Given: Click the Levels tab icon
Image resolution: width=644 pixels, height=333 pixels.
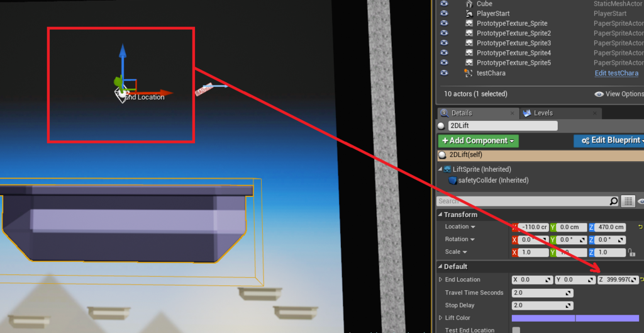Looking at the screenshot, I should pyautogui.click(x=527, y=113).
